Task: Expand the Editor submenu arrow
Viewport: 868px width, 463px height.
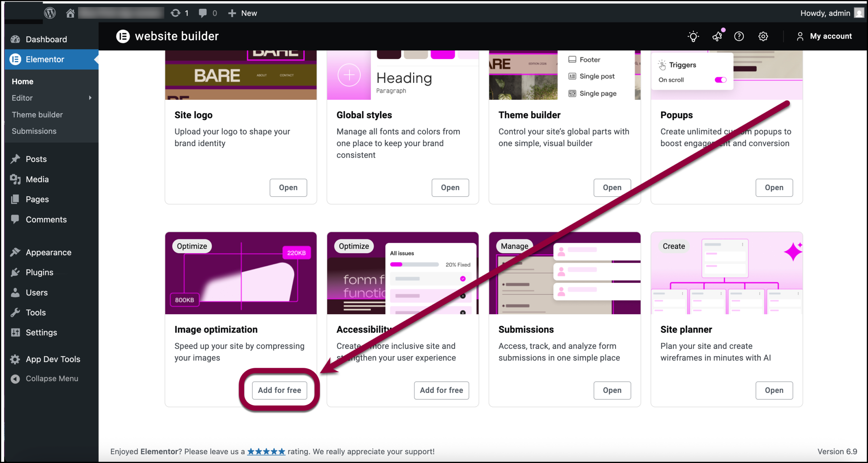Action: [90, 98]
